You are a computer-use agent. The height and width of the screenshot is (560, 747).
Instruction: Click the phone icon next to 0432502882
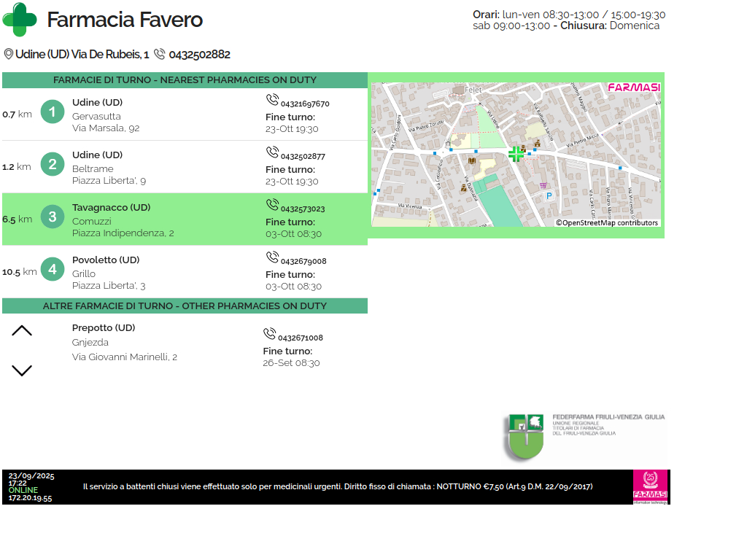pos(160,55)
